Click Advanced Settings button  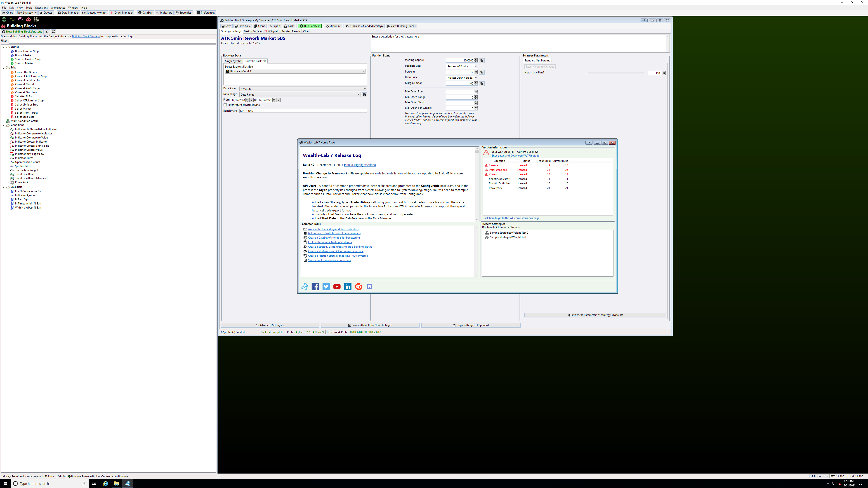[x=270, y=325]
